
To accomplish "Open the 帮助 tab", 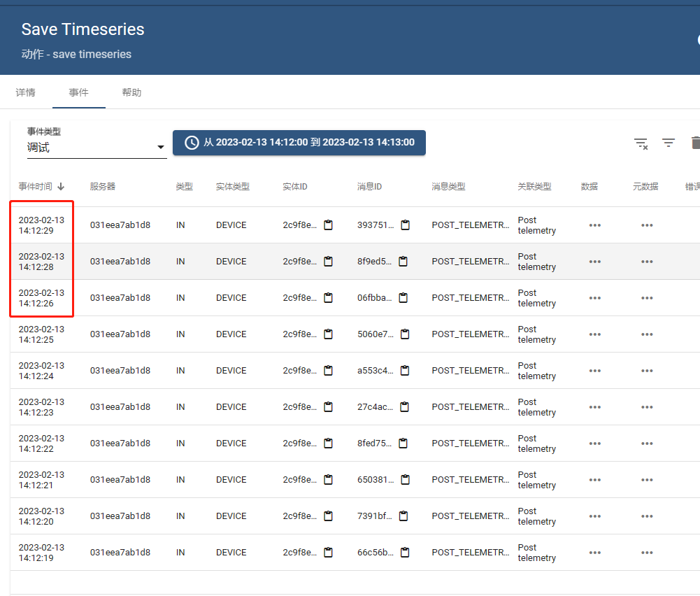I will click(131, 92).
